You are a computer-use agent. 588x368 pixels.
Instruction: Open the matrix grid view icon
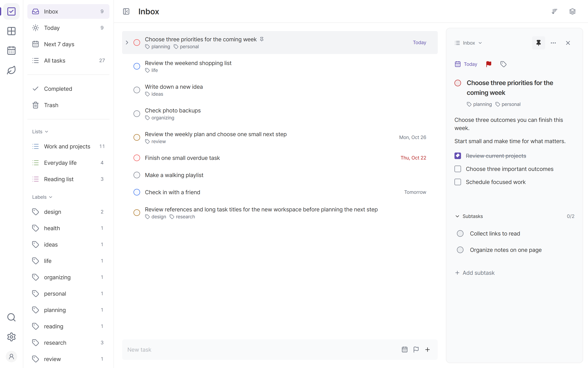click(x=11, y=31)
